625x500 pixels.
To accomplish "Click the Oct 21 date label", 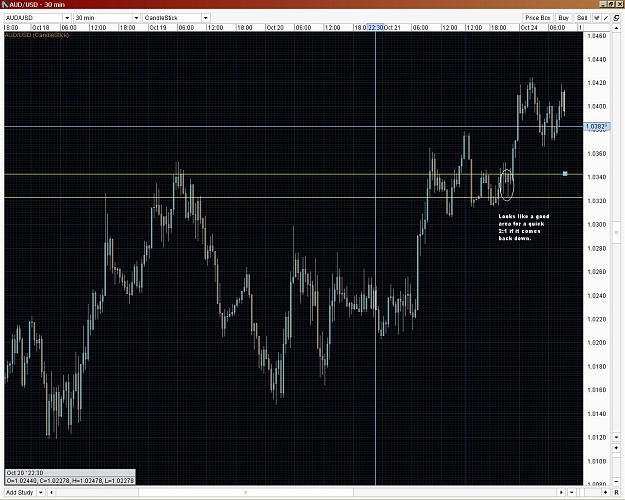I will tap(392, 28).
